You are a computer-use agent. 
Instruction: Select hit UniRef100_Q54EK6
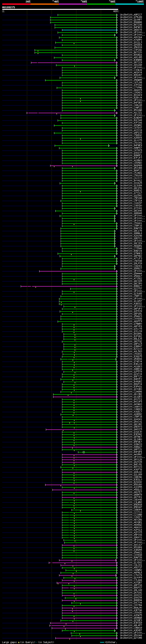point(131,359)
